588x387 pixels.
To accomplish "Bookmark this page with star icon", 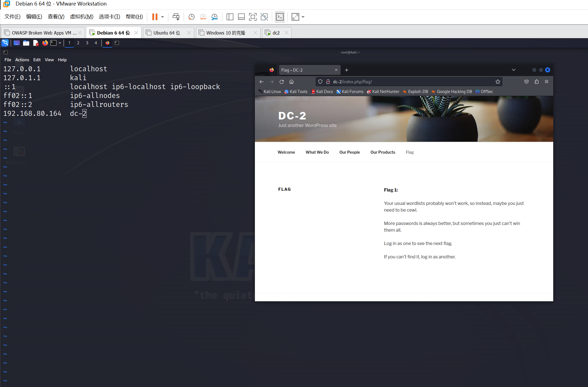I will coord(498,82).
